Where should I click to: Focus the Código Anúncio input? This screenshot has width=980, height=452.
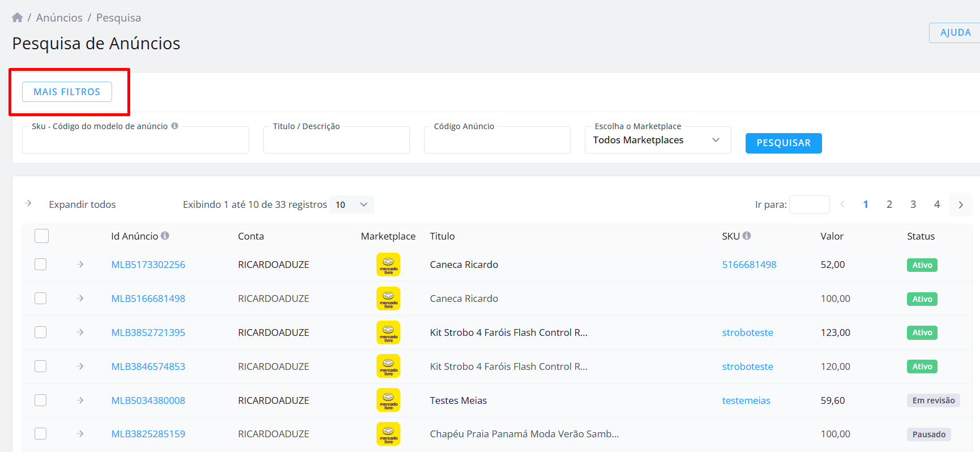(497, 140)
